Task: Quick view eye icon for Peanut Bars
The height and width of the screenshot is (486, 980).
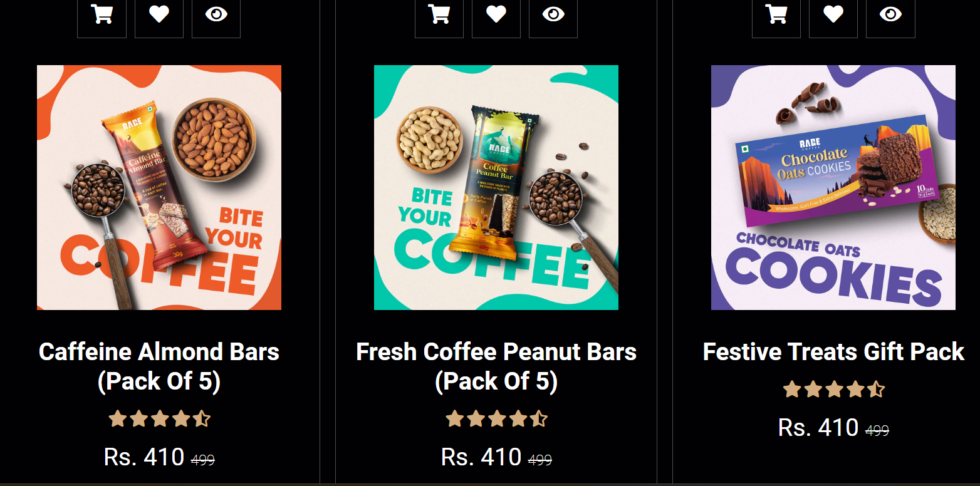Action: (x=553, y=15)
